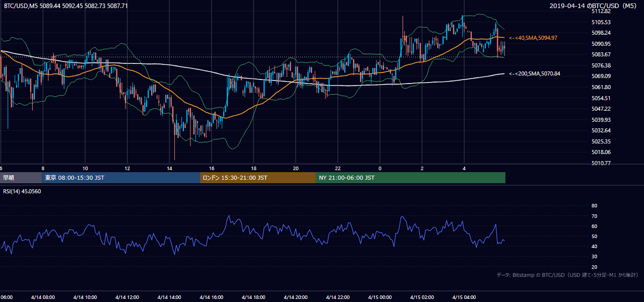This screenshot has width=644, height=302.
Task: Click the 4/14 10:00 date label
Action: (85, 297)
